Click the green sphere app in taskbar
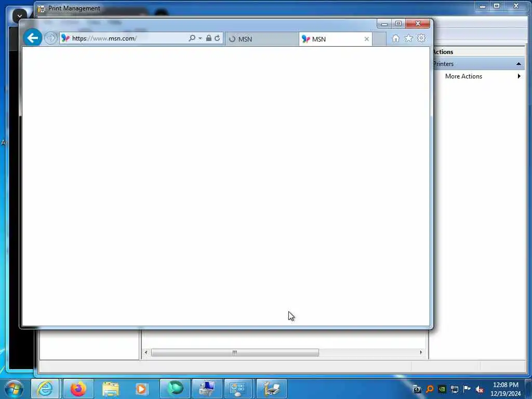The image size is (532, 399). coord(175,389)
